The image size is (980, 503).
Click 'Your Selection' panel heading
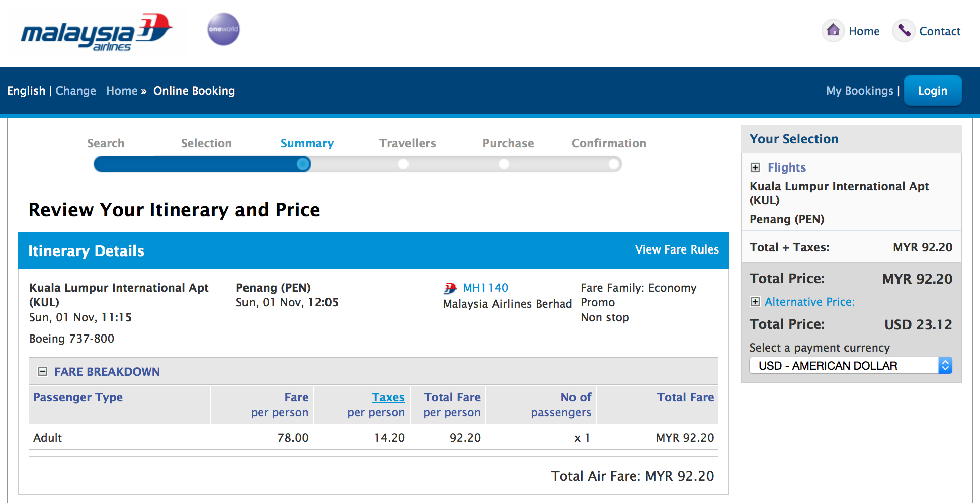[x=794, y=139]
